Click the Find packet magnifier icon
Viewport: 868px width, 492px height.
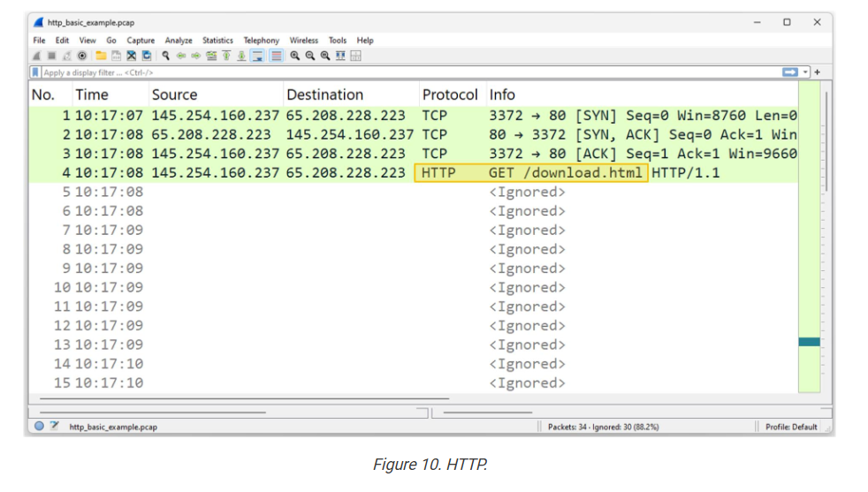tap(165, 56)
